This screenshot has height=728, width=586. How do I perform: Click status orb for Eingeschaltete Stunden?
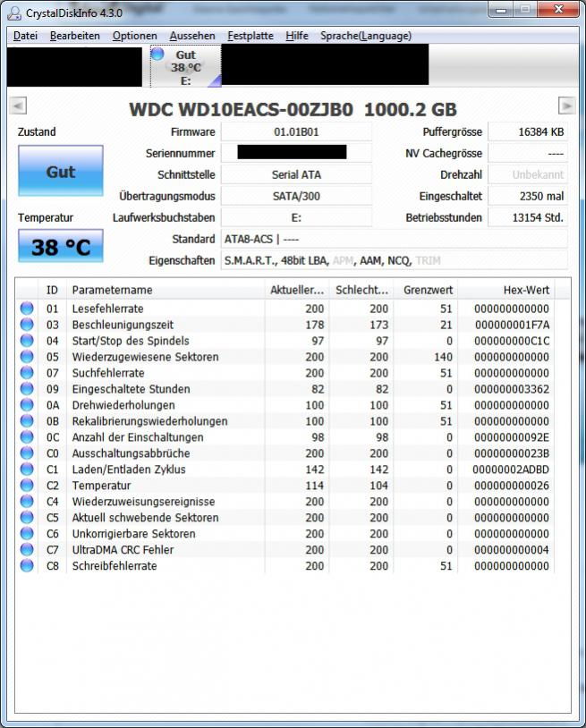click(27, 389)
